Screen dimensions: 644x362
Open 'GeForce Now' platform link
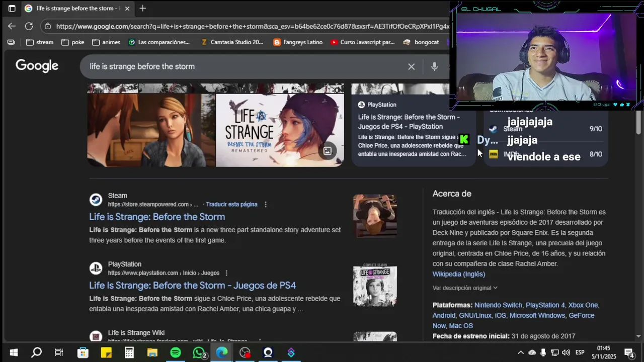click(513, 321)
